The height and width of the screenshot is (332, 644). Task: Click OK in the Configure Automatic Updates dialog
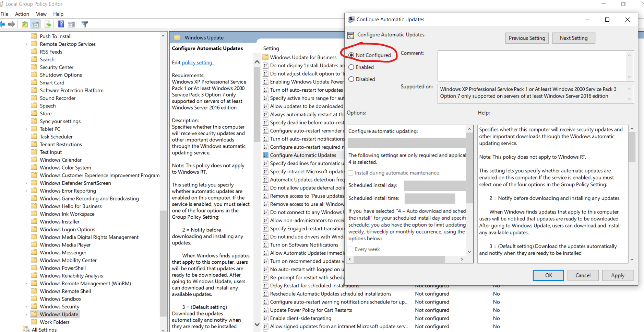pyautogui.click(x=548, y=275)
